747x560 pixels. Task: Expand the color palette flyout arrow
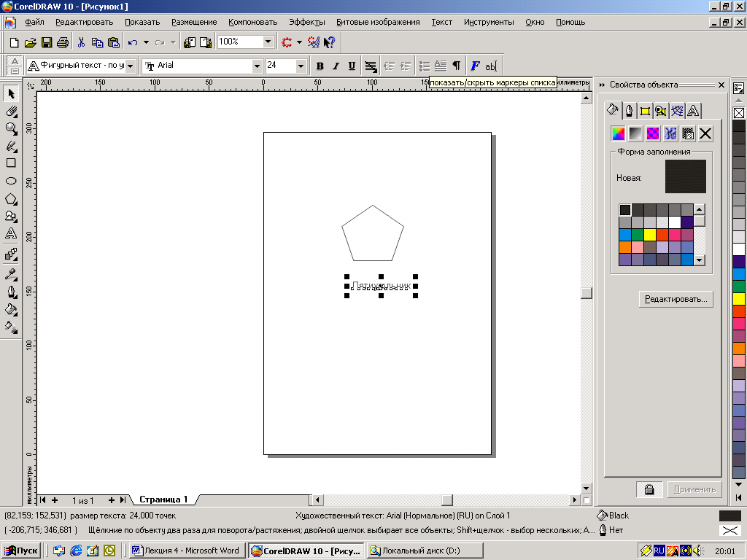coord(738,497)
